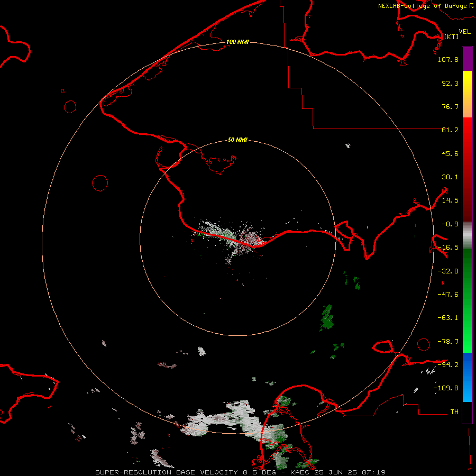The width and height of the screenshot is (476, 476).
Task: Select the -47.6 scale value
Action: pos(448,295)
